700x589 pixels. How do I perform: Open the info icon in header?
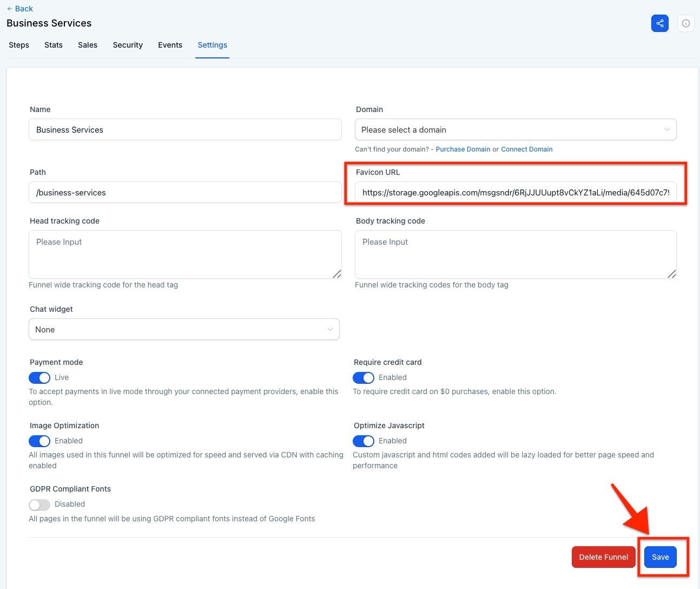[x=685, y=23]
